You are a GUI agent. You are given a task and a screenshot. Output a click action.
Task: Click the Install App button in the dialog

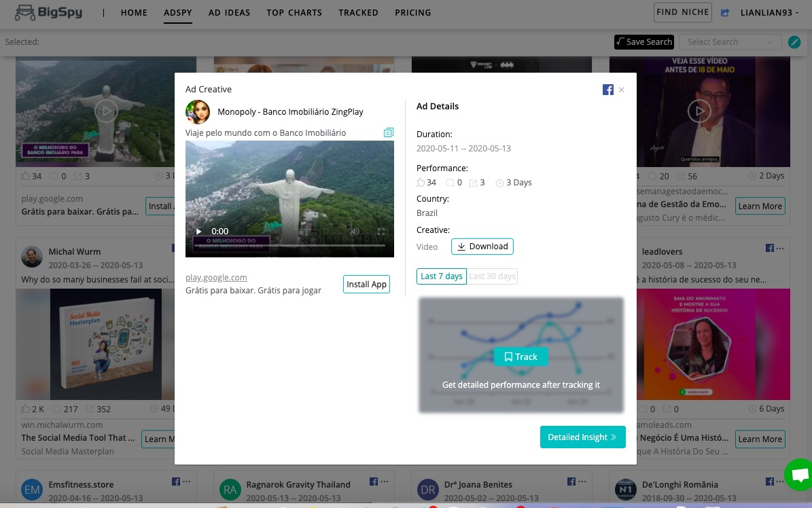click(366, 285)
